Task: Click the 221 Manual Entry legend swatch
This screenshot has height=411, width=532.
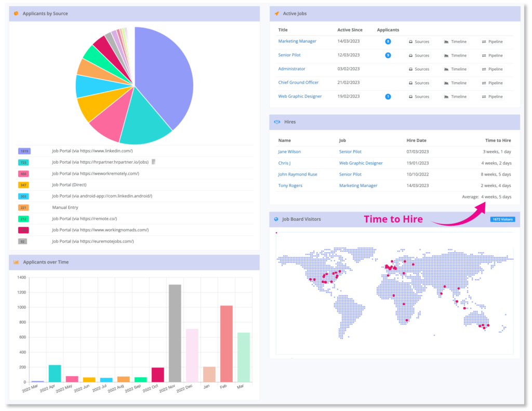Action: click(x=23, y=208)
